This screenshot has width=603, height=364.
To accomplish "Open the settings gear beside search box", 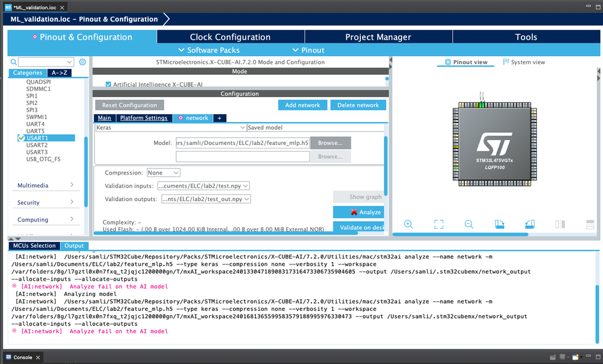I will click(82, 62).
